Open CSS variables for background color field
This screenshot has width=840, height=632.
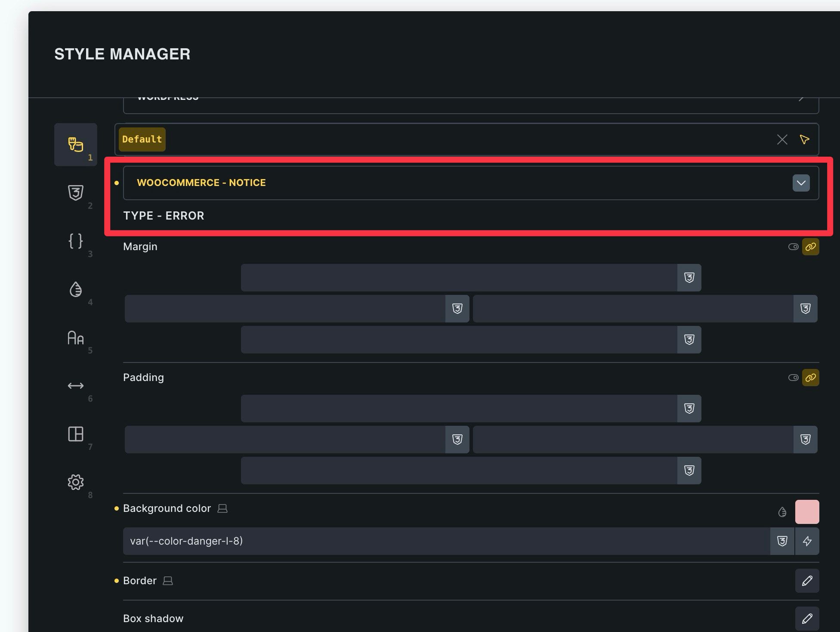point(782,541)
